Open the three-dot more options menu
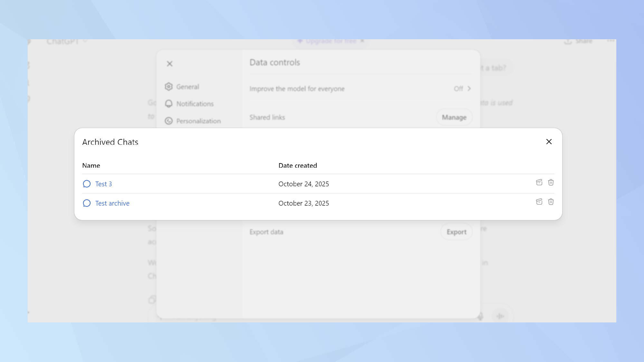This screenshot has width=644, height=362. pyautogui.click(x=611, y=41)
